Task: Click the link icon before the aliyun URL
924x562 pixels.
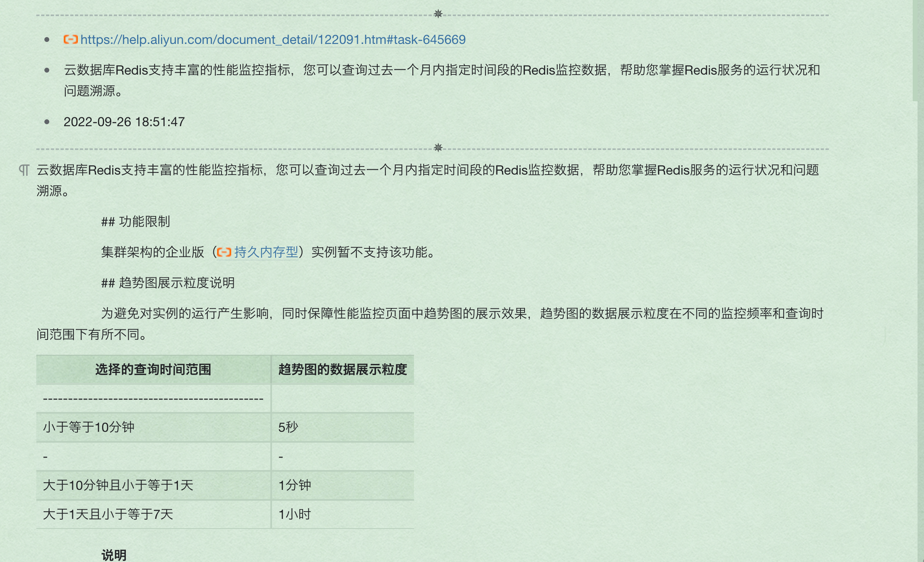Action: tap(71, 40)
